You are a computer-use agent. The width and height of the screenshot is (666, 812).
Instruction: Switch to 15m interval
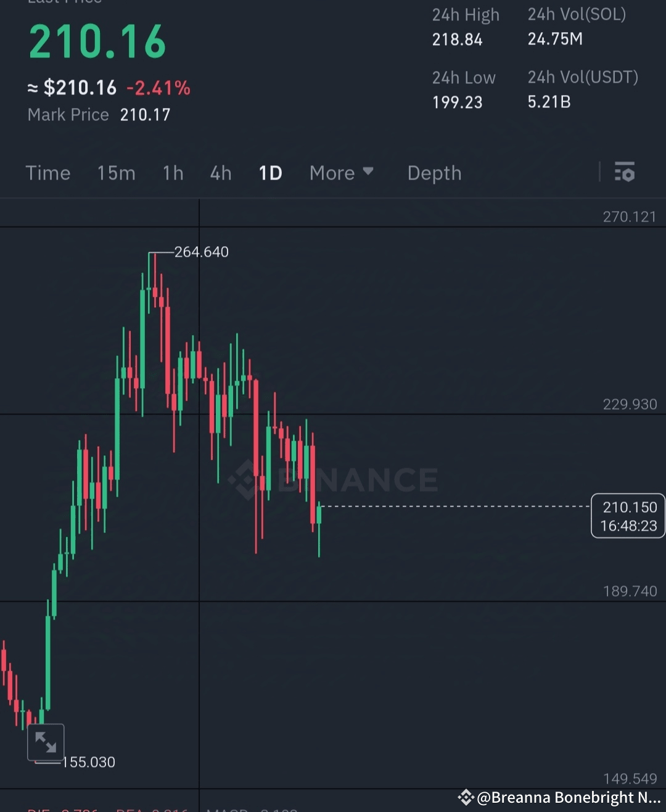117,173
